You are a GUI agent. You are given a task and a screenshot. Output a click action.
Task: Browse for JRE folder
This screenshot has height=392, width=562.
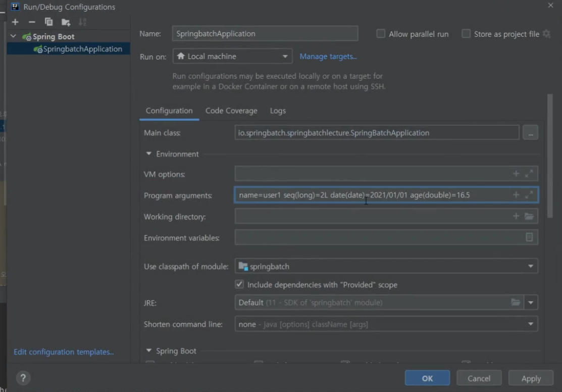(516, 303)
